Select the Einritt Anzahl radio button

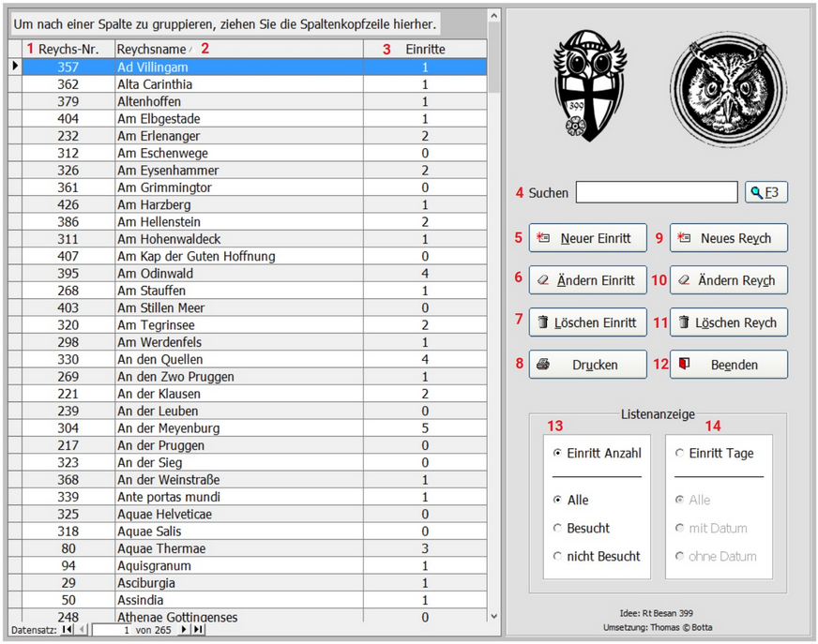(557, 453)
